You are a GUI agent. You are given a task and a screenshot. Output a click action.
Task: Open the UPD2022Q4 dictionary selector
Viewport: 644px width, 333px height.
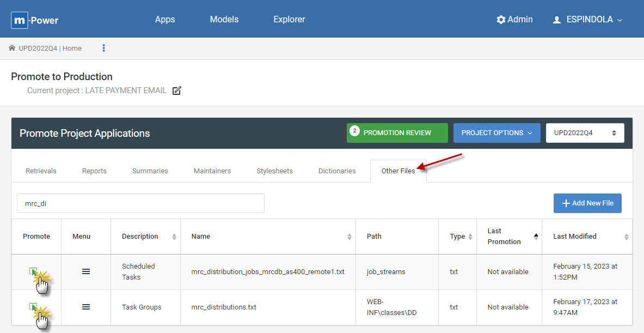tap(585, 132)
